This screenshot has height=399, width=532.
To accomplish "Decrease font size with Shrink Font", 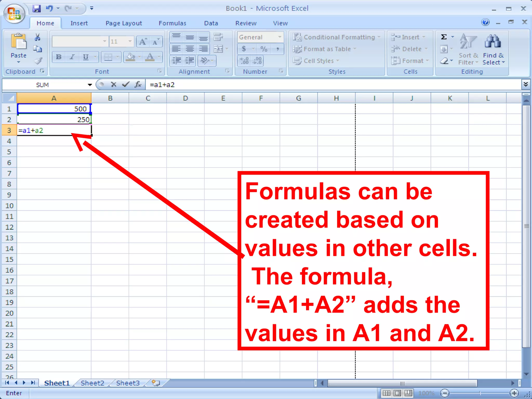I will click(156, 42).
